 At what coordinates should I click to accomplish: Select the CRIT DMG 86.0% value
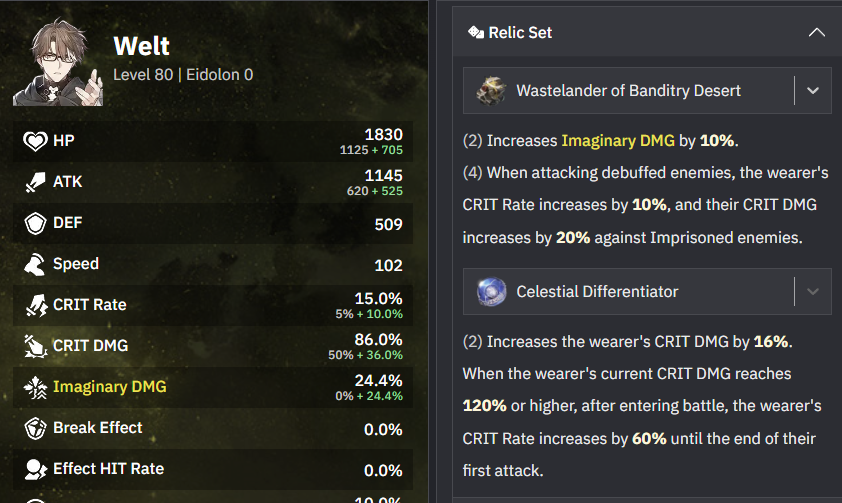pyautogui.click(x=378, y=340)
